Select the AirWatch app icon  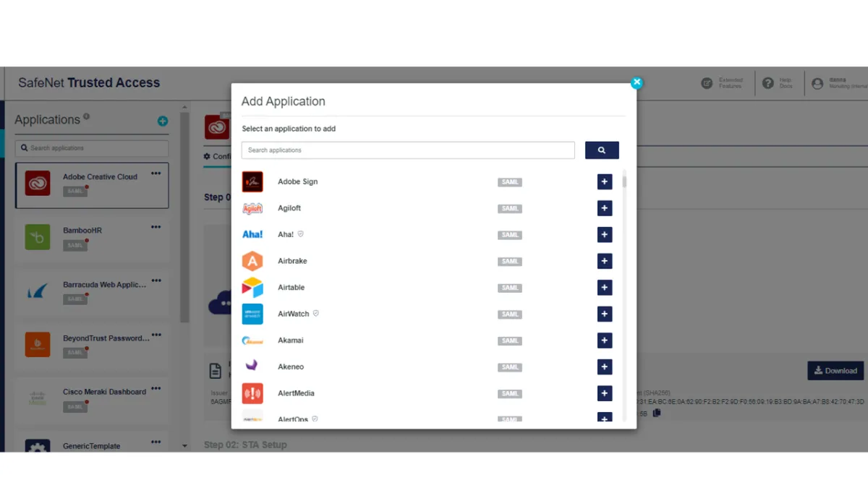pyautogui.click(x=252, y=314)
